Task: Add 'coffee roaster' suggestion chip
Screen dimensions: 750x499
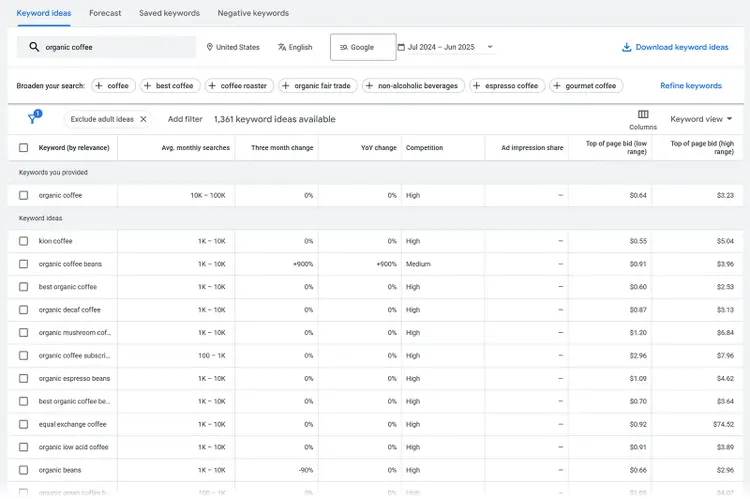Action: point(239,86)
